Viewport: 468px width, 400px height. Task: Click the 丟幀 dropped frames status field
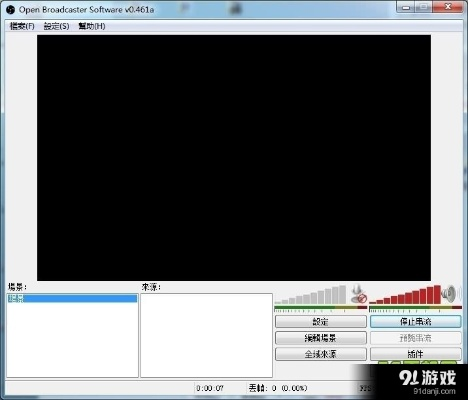[277, 388]
